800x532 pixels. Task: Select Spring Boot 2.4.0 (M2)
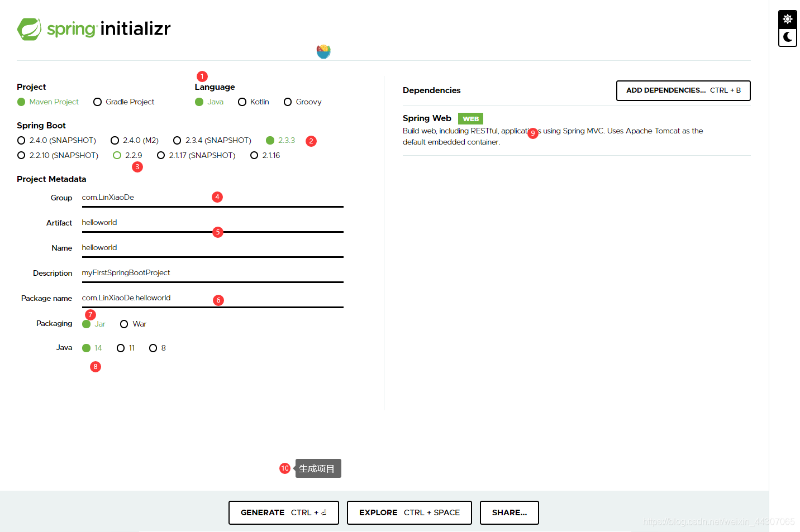click(x=135, y=140)
